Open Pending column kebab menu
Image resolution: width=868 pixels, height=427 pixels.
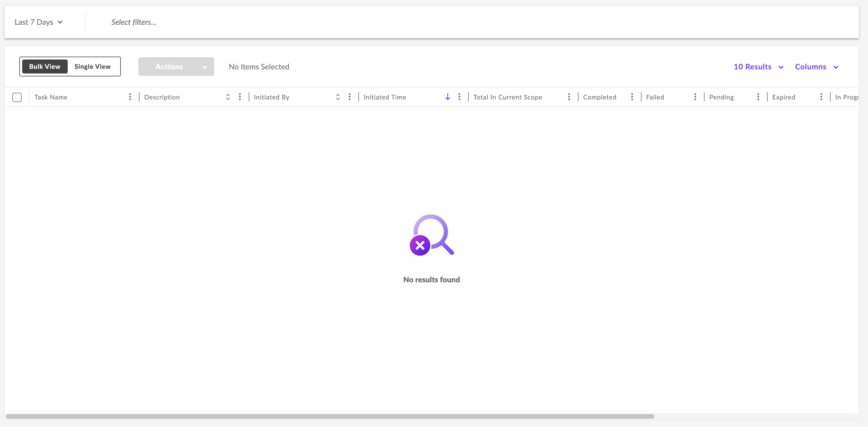tap(758, 97)
